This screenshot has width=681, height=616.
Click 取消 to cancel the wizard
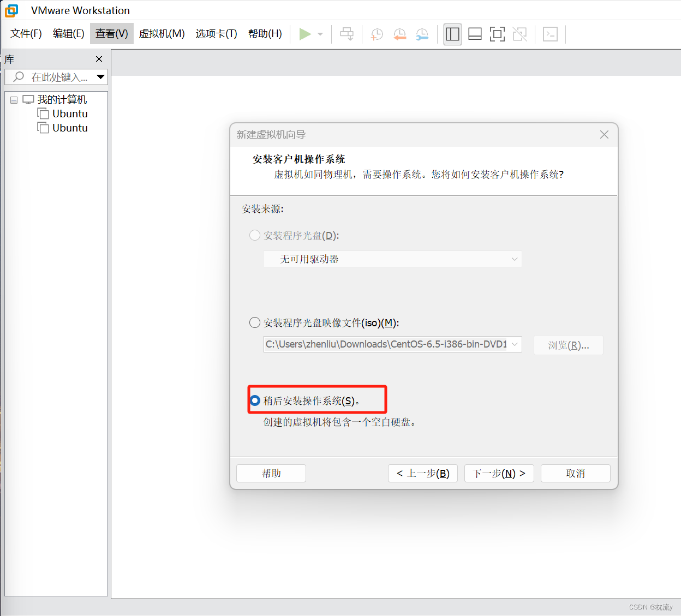576,473
